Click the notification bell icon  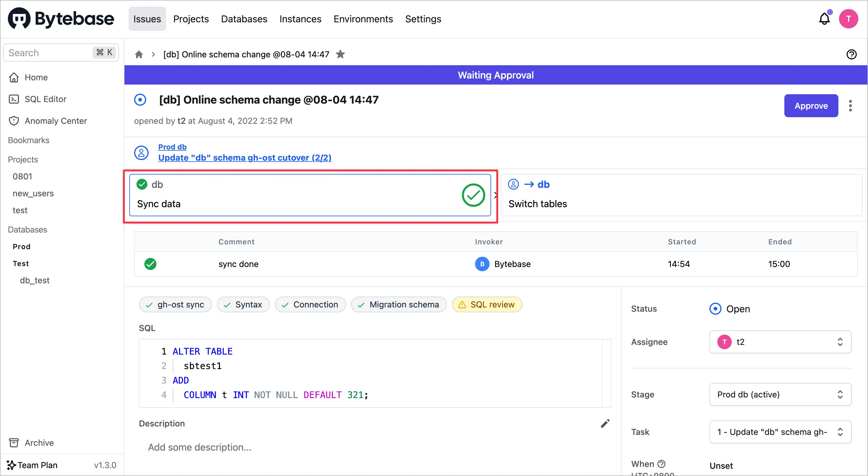coord(824,18)
